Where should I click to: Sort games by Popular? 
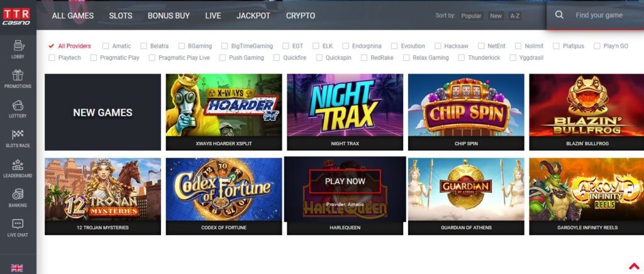point(471,16)
